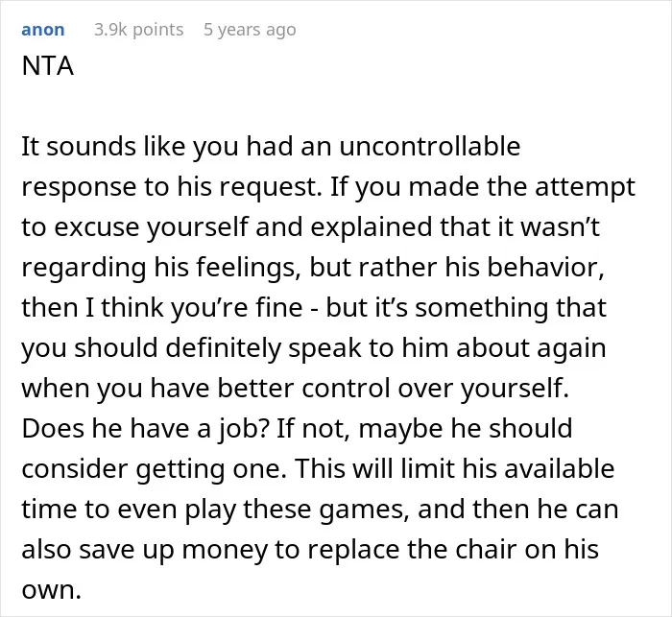Click the final word own
The height and width of the screenshot is (617, 672).
(51, 590)
